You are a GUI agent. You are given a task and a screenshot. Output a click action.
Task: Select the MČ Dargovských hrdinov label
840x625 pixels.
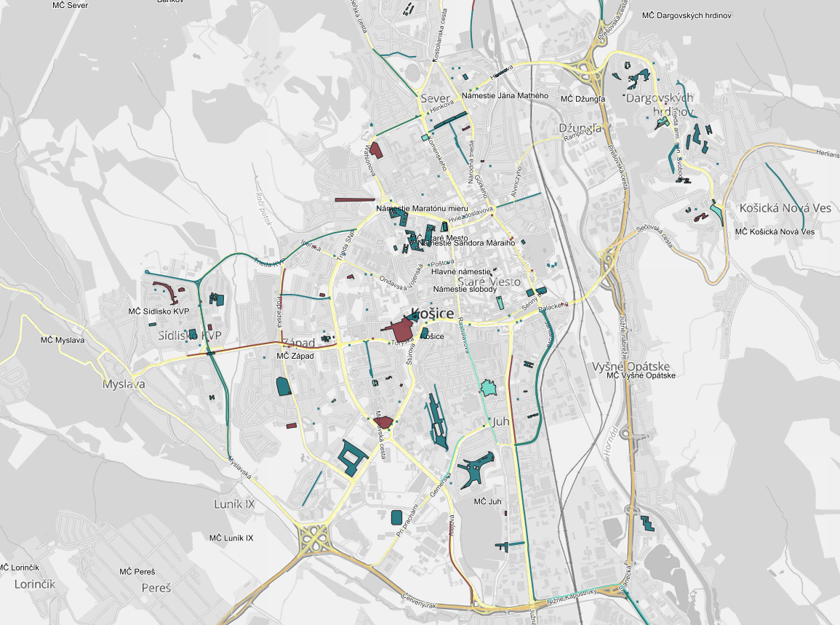686,15
